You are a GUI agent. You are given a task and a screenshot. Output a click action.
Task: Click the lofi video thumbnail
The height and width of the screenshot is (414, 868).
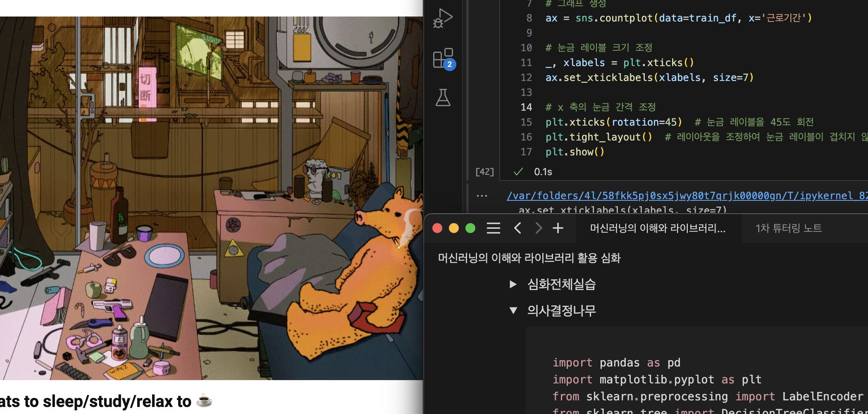211,198
